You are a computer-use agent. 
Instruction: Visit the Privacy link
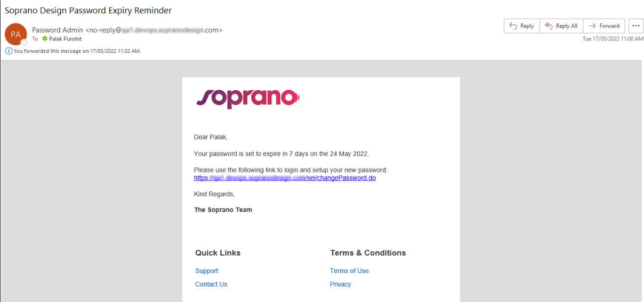click(340, 284)
